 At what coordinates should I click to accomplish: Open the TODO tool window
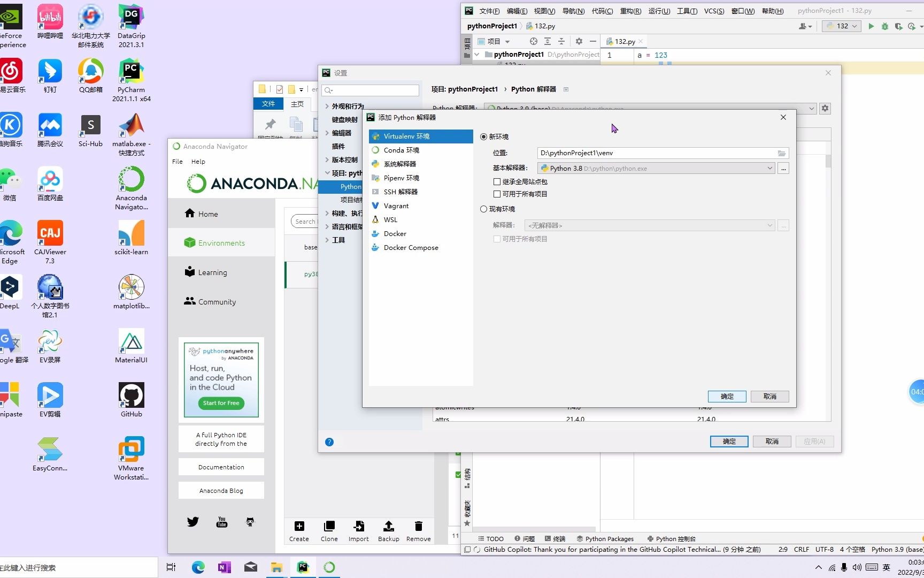(x=491, y=539)
